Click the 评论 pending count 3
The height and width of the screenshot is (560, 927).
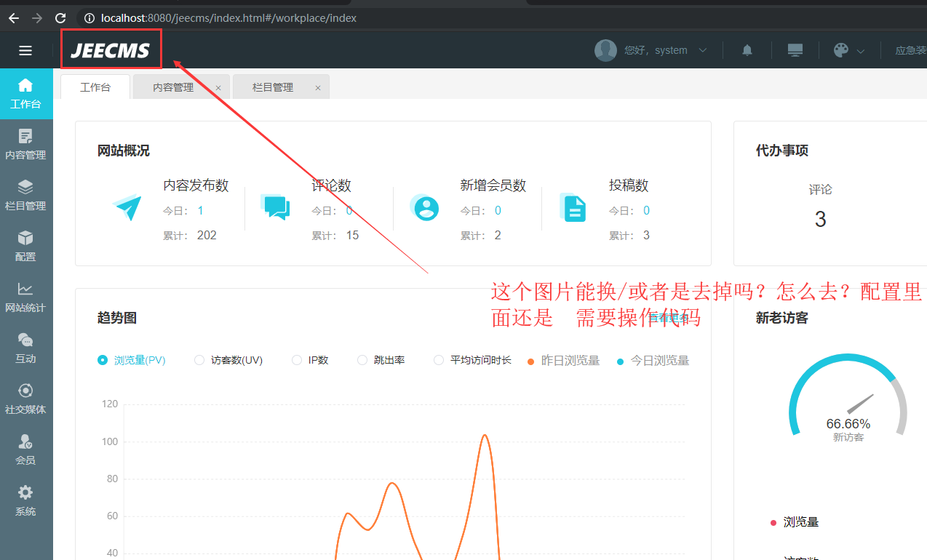tap(820, 220)
